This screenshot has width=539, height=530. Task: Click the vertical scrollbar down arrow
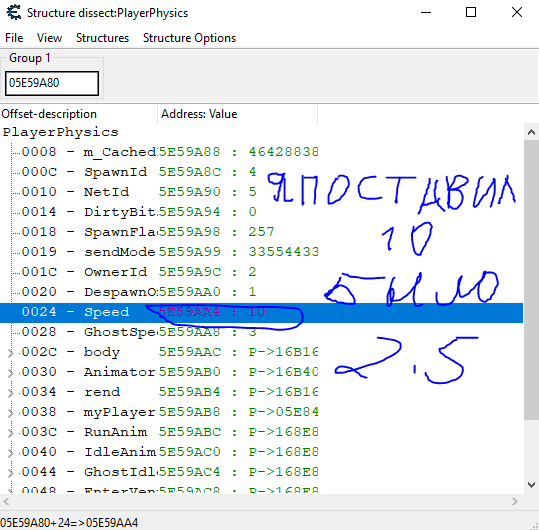click(531, 485)
